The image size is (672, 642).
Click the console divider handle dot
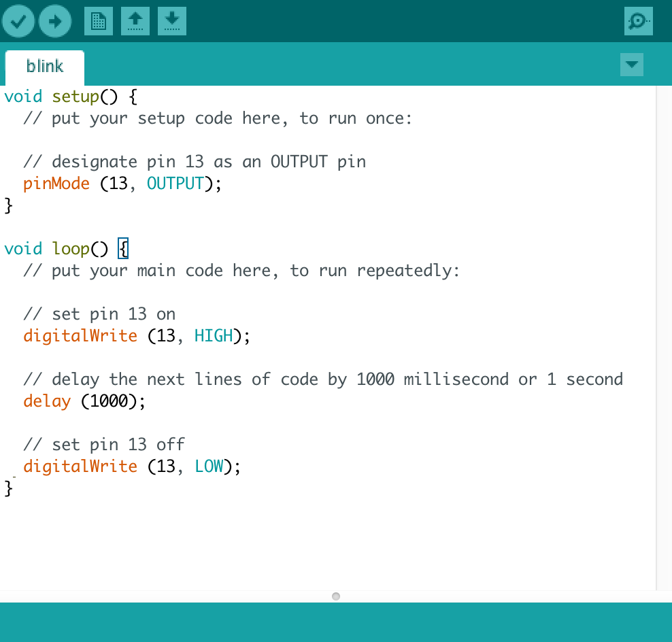[336, 596]
